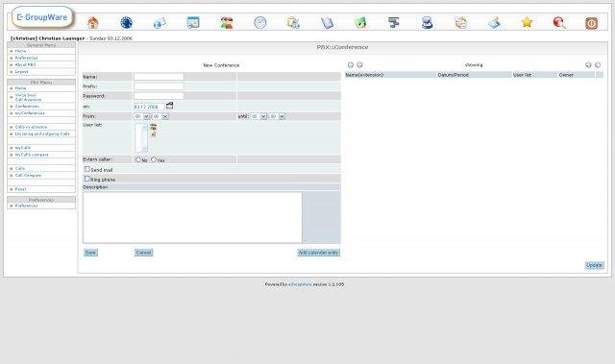Open myCalls compare menu entry
This screenshot has height=364, width=615.
(x=32, y=155)
